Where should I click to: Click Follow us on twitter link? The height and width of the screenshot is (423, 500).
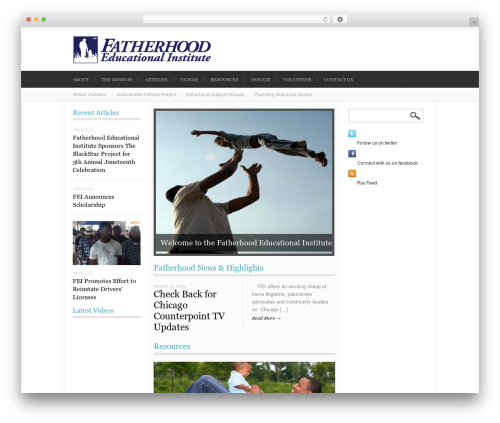click(x=377, y=143)
